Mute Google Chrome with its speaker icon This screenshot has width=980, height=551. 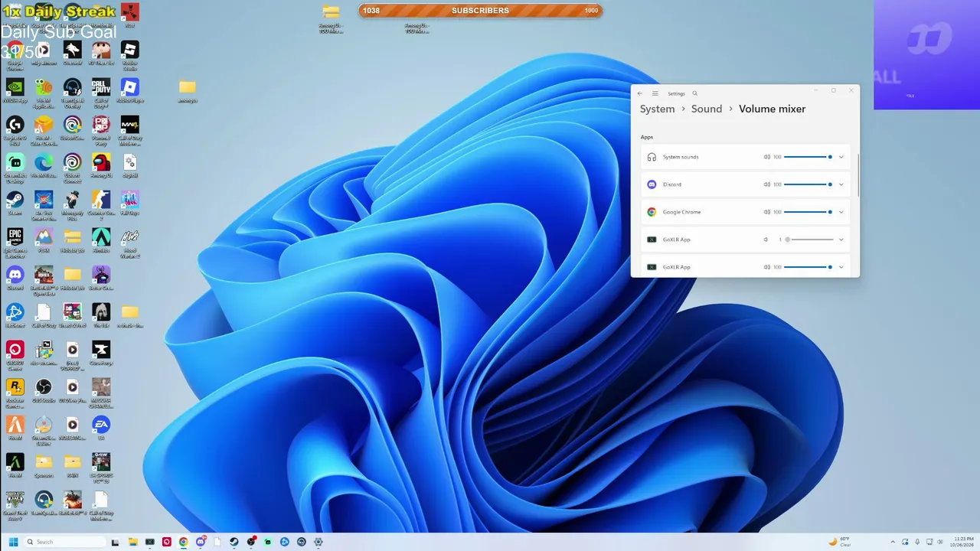[x=766, y=212]
